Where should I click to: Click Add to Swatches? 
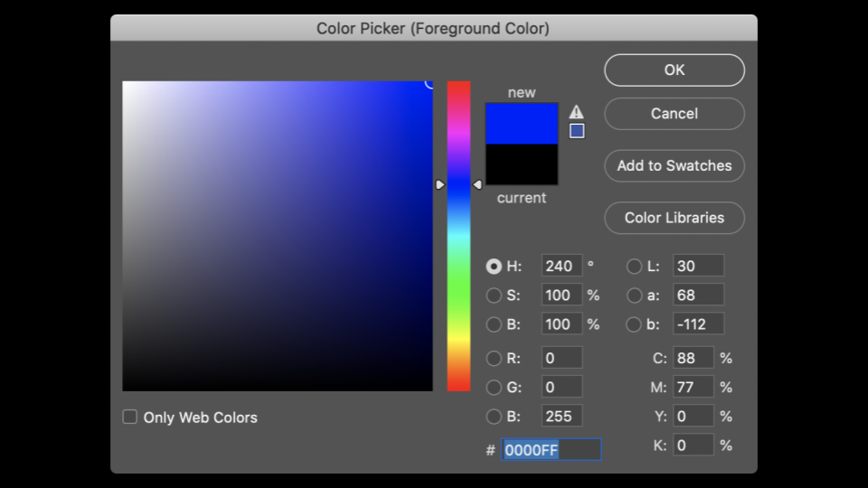point(675,166)
